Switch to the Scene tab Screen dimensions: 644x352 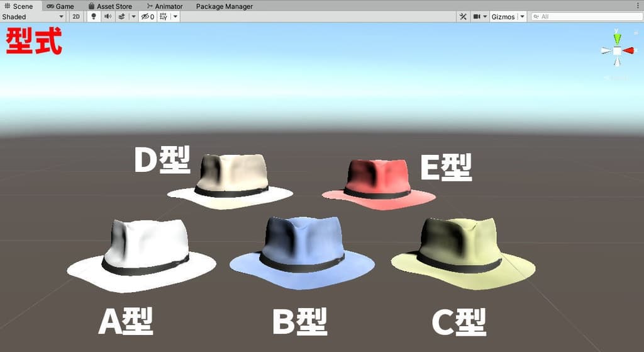(19, 6)
